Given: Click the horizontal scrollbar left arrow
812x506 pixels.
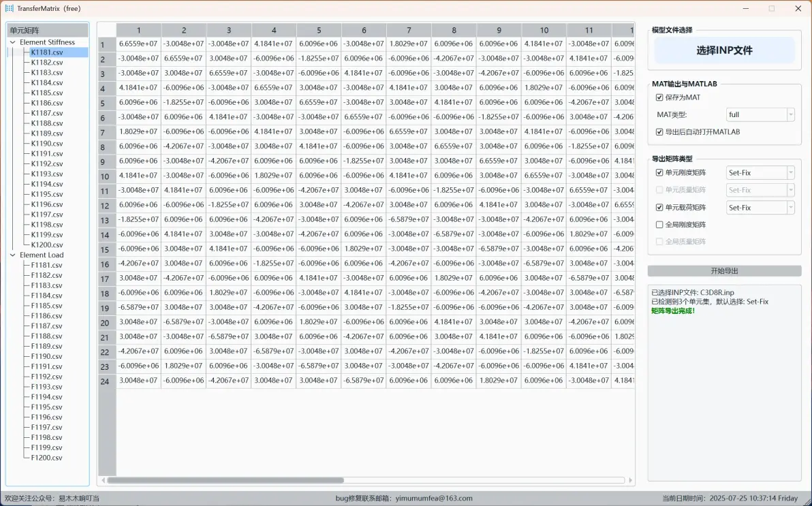Looking at the screenshot, I should tap(103, 480).
